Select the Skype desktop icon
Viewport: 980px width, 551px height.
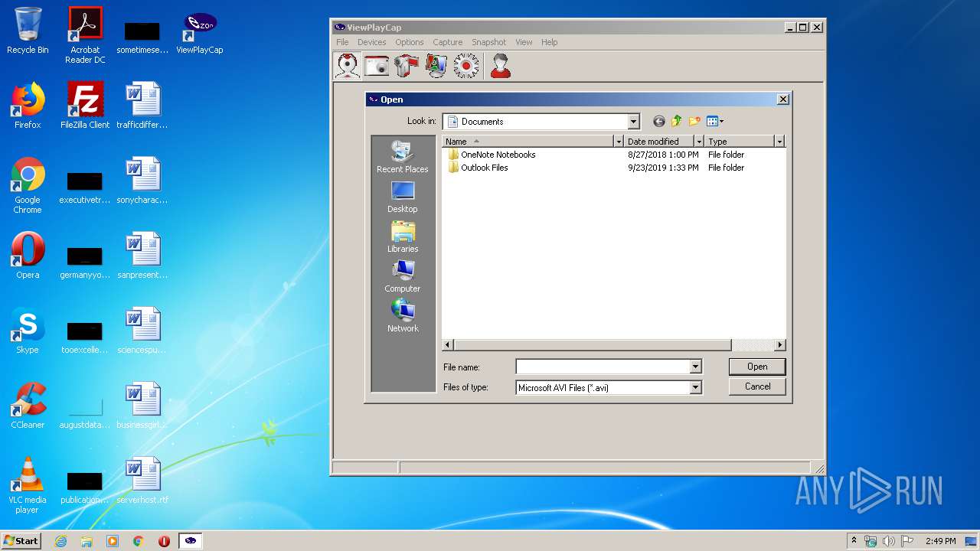[x=28, y=331]
